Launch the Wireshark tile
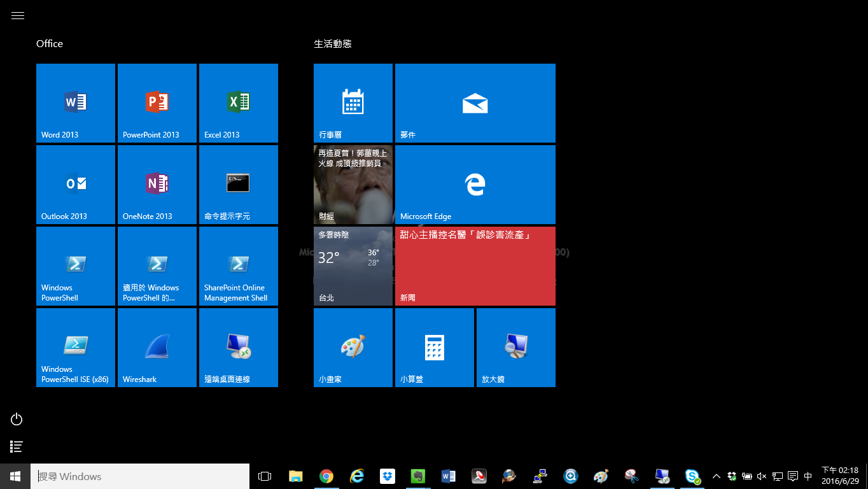The width and height of the screenshot is (868, 489). pyautogui.click(x=157, y=348)
